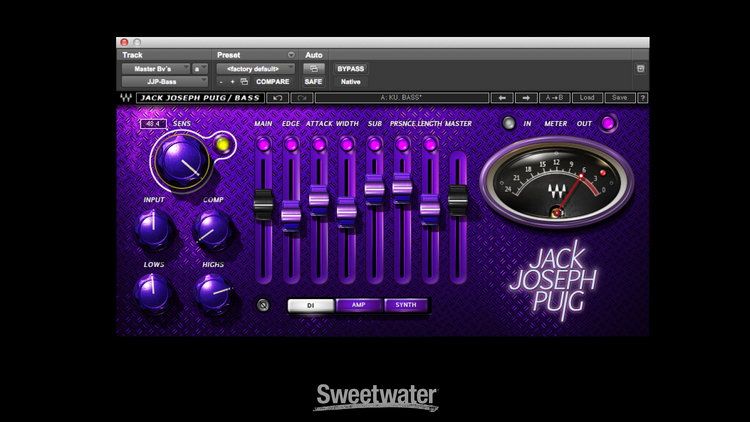Enable automation SAFE button
The image size is (750, 422).
[x=313, y=82]
